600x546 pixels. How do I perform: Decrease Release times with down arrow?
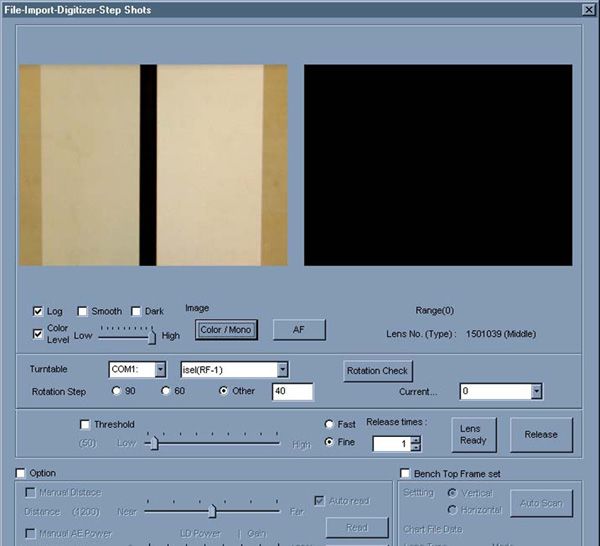(x=416, y=448)
